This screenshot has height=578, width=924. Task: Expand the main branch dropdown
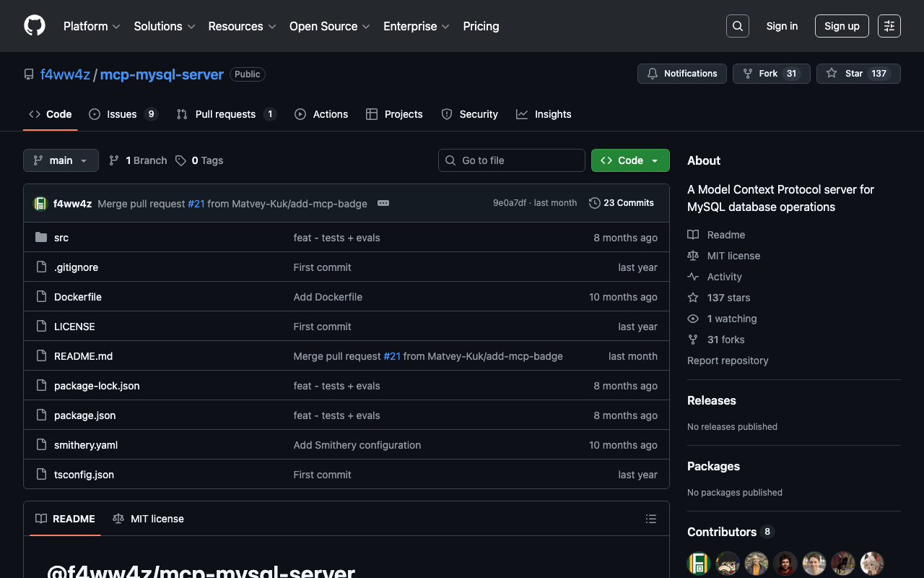pyautogui.click(x=61, y=160)
